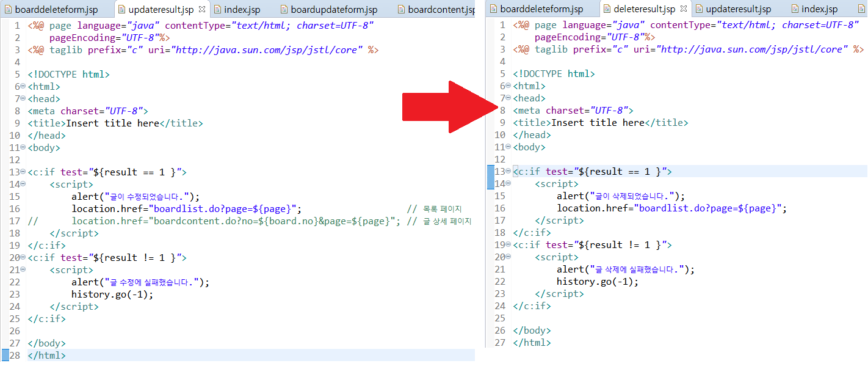
Task: Click the "// 목록 페이지" comment
Action: pyautogui.click(x=434, y=209)
